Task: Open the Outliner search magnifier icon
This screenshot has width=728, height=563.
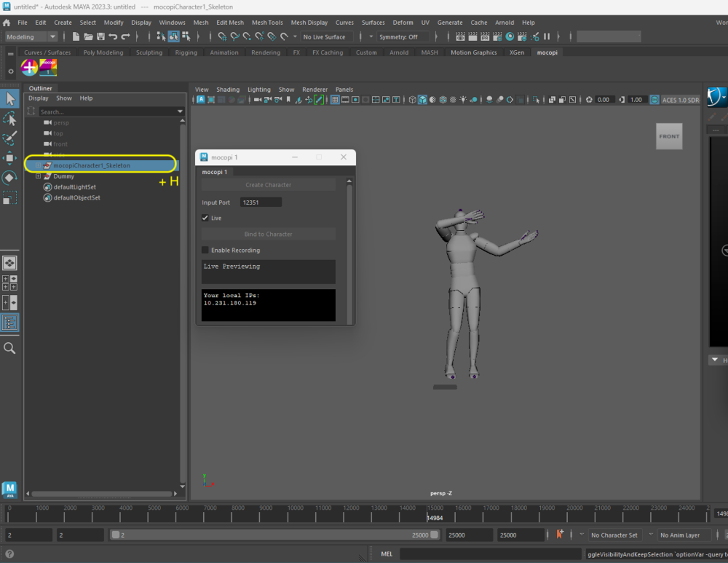Action: (10, 348)
